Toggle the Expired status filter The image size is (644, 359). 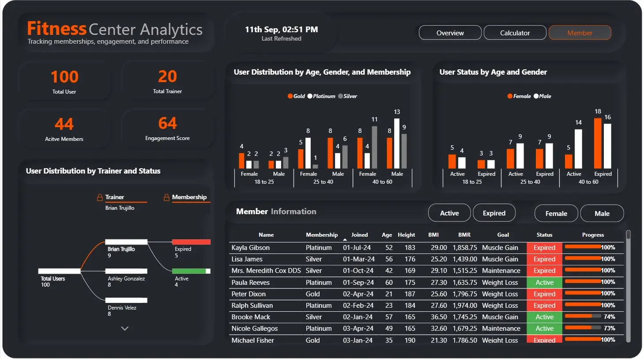click(x=494, y=213)
